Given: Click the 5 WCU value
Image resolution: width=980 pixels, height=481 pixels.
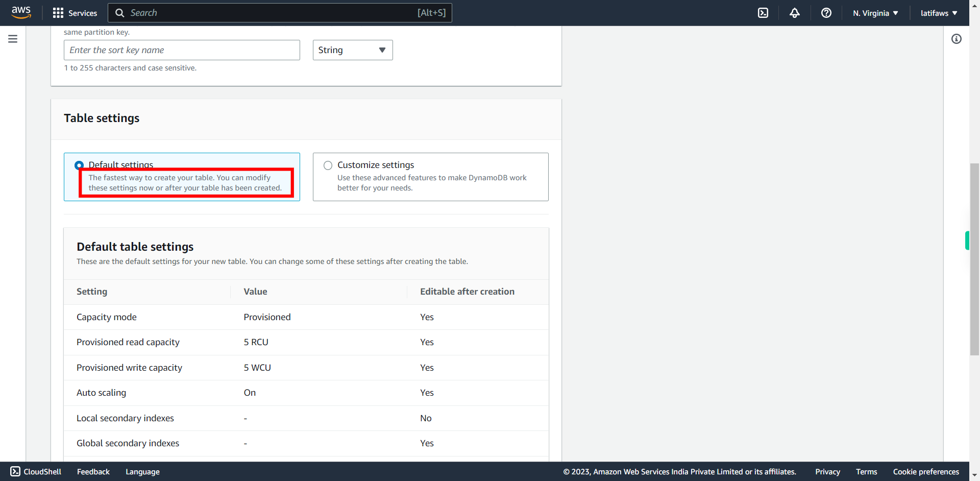Looking at the screenshot, I should (257, 368).
